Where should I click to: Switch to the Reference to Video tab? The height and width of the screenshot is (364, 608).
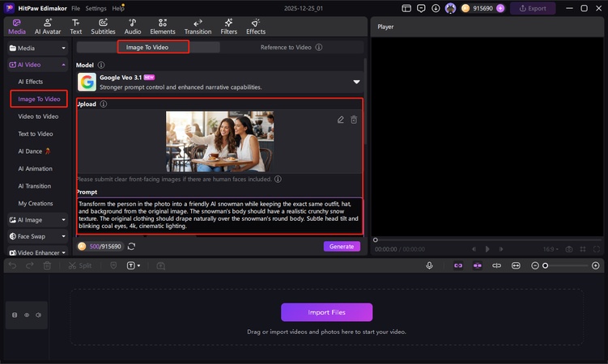coord(286,48)
